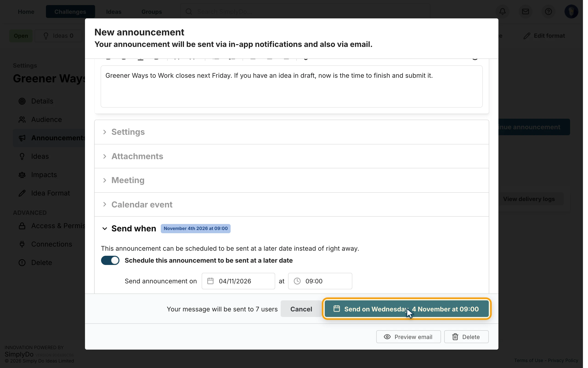Go to the Home tab

point(26,11)
